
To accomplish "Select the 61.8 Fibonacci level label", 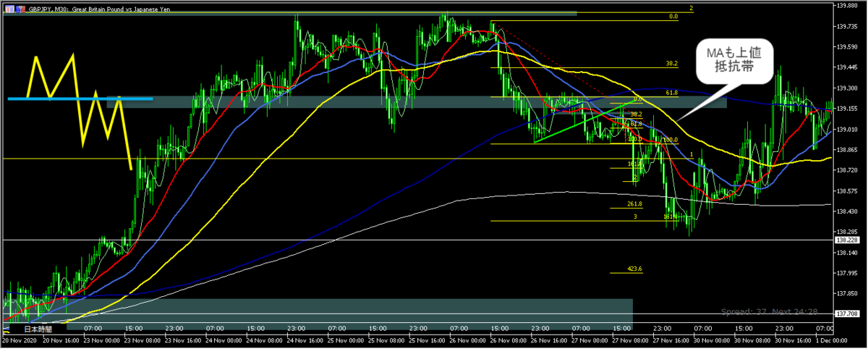I will (671, 93).
